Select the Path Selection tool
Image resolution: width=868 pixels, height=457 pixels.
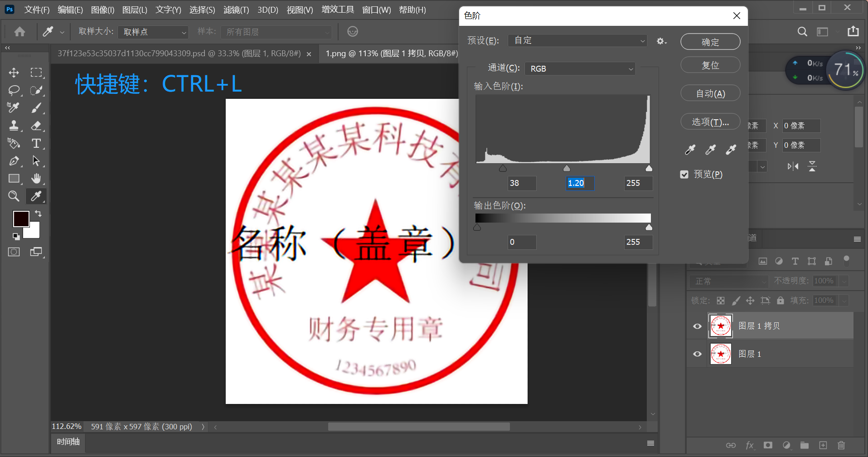(x=36, y=161)
